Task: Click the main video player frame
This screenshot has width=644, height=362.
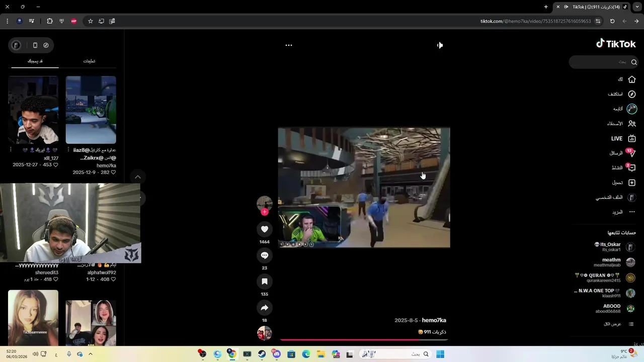Action: (x=364, y=188)
